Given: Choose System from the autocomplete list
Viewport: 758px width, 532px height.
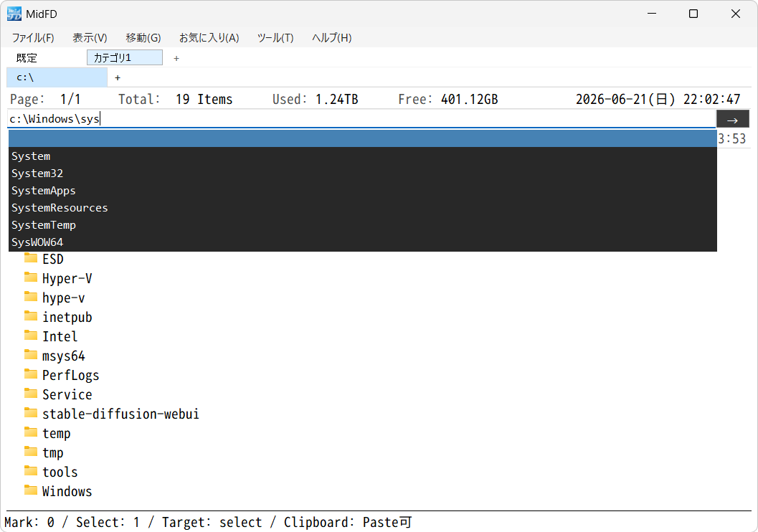Looking at the screenshot, I should coord(363,156).
